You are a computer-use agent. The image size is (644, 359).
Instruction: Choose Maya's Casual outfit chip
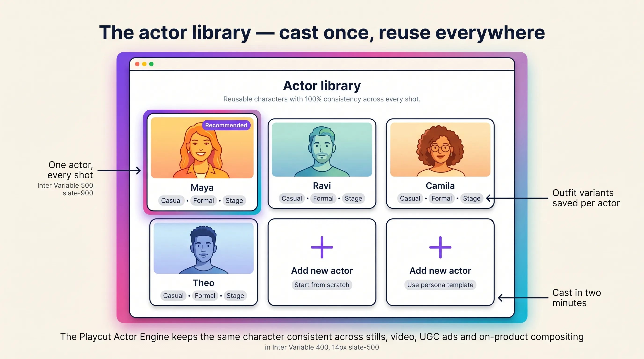(x=171, y=201)
